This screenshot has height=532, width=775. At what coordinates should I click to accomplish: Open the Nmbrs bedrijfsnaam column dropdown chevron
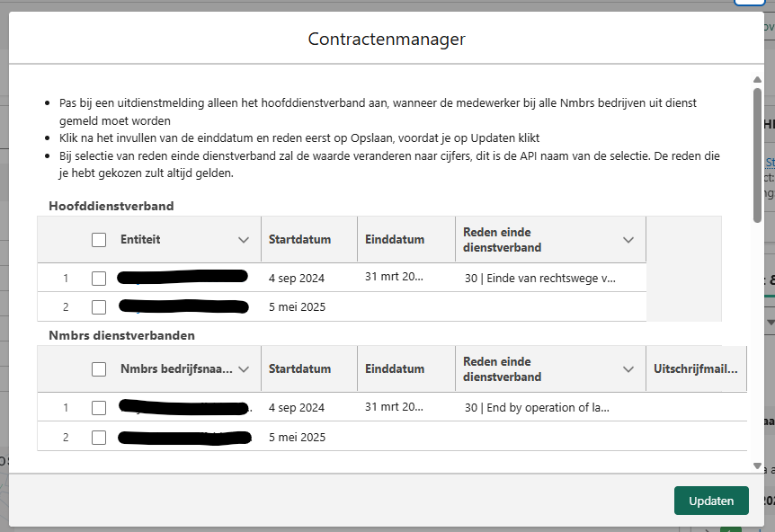tap(244, 369)
